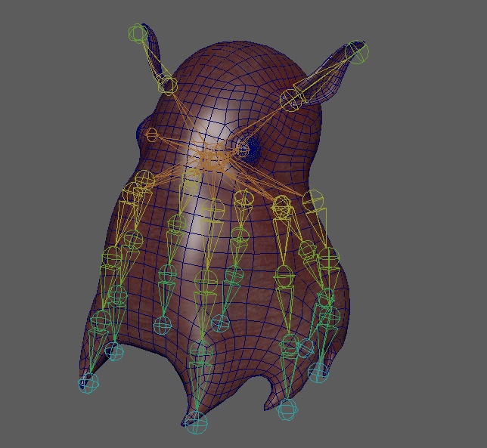
Task: Select the root joint at skeleton center
Action: click(x=212, y=160)
